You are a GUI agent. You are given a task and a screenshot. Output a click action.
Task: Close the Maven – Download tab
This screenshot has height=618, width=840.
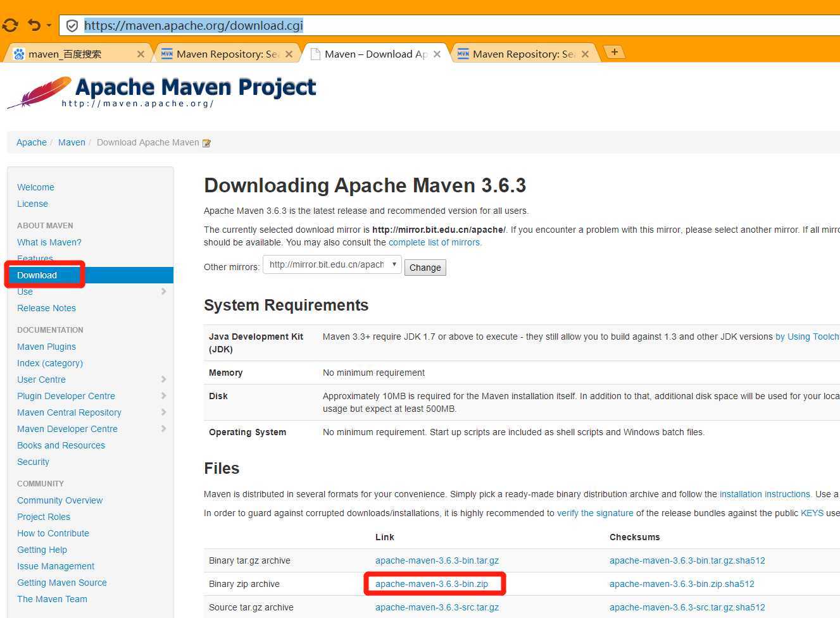click(x=437, y=54)
